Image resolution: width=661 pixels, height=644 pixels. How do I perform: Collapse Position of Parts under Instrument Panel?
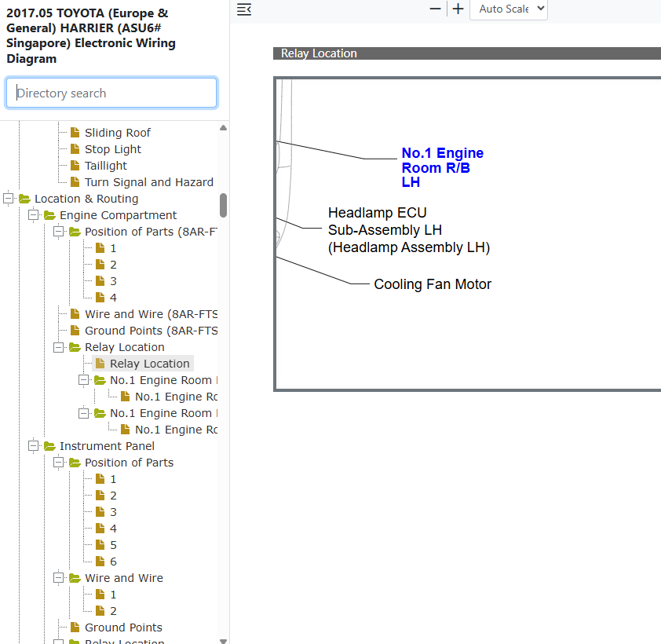click(59, 463)
